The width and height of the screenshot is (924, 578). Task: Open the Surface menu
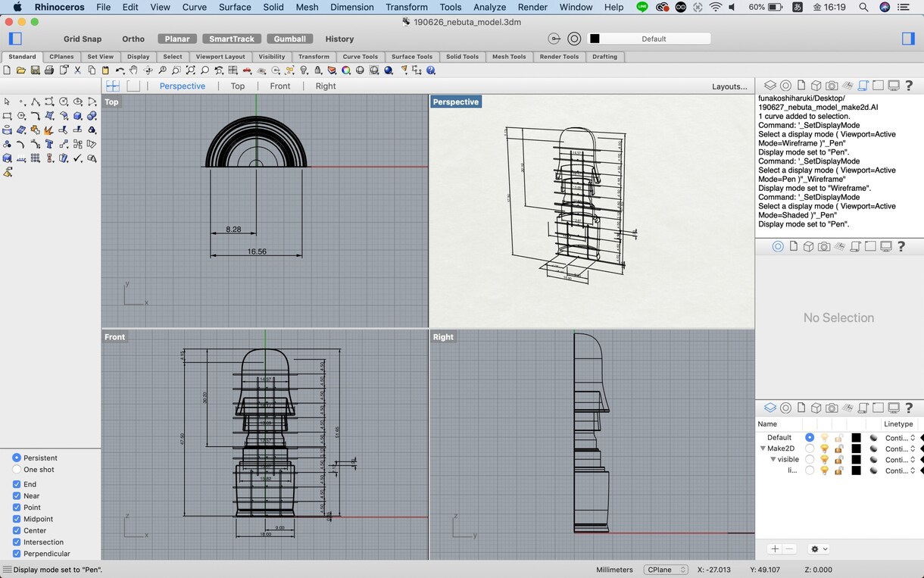(x=235, y=7)
